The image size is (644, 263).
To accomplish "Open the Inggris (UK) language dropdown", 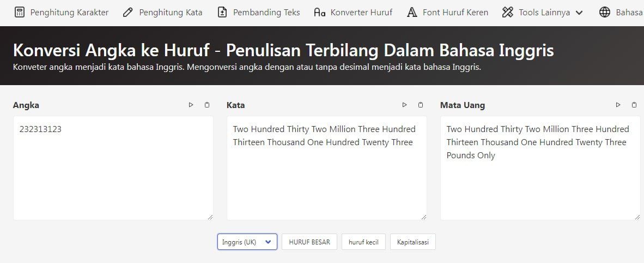I will click(x=247, y=242).
